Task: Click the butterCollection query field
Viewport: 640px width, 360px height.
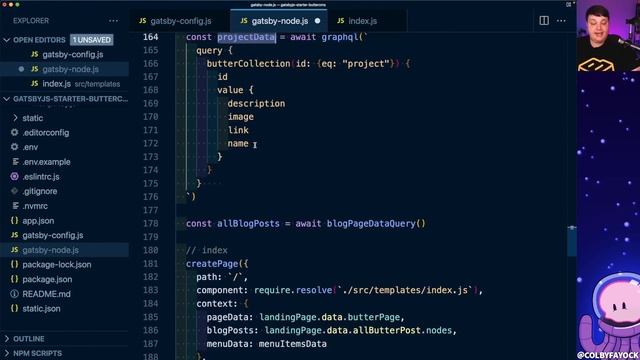Action: click(248, 64)
